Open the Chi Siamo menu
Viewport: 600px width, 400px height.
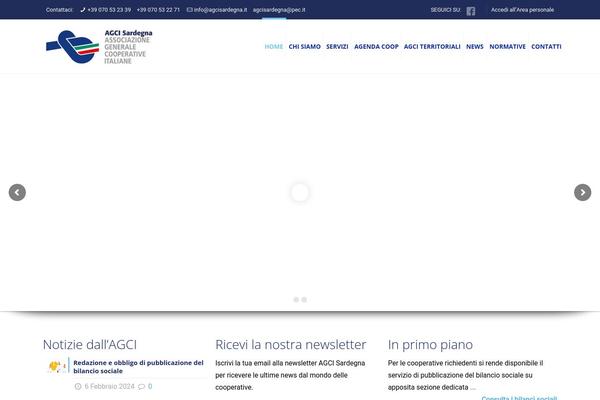(305, 47)
